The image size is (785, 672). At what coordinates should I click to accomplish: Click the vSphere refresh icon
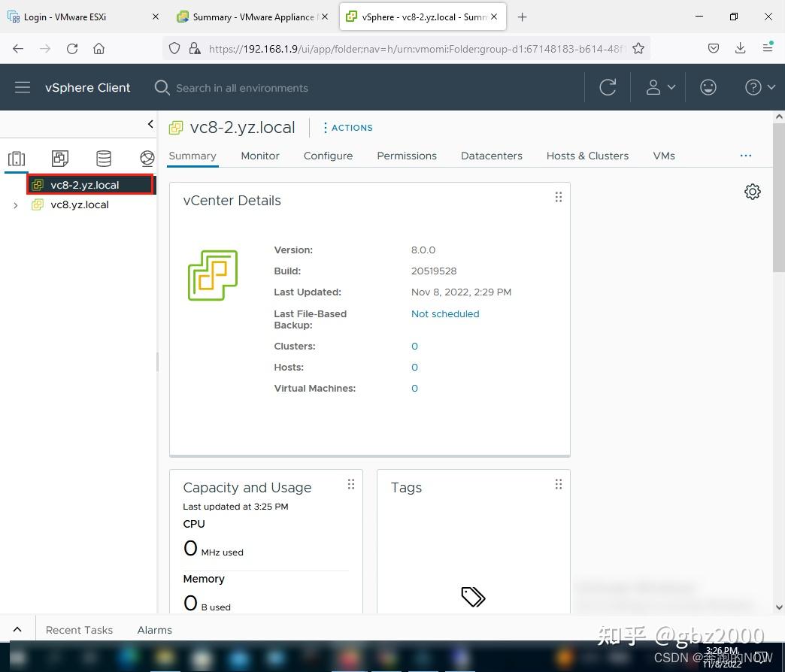pos(608,87)
